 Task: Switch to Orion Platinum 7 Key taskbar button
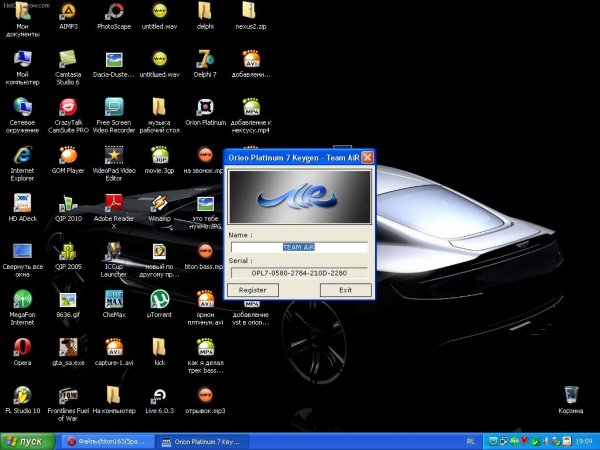[202, 442]
